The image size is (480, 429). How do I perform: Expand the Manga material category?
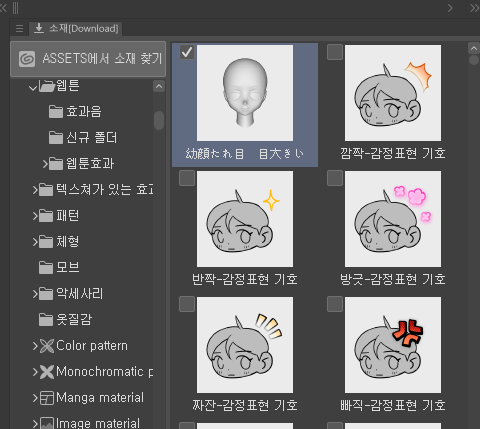tap(35, 398)
